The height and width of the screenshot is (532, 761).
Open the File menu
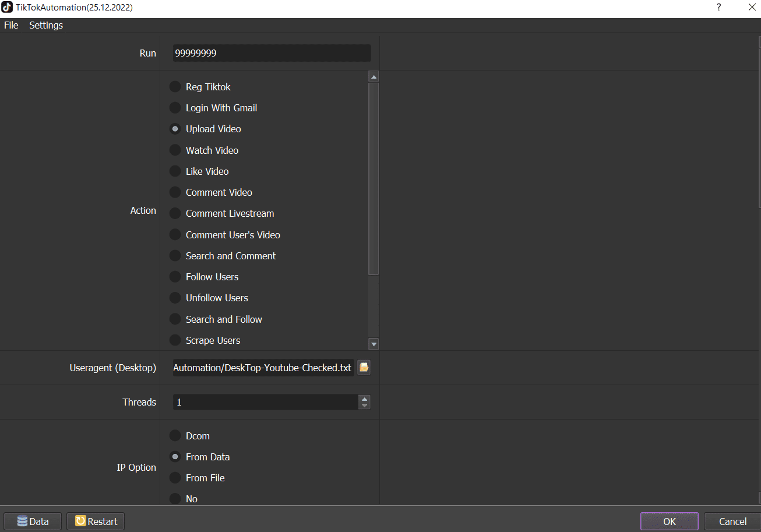pos(11,25)
